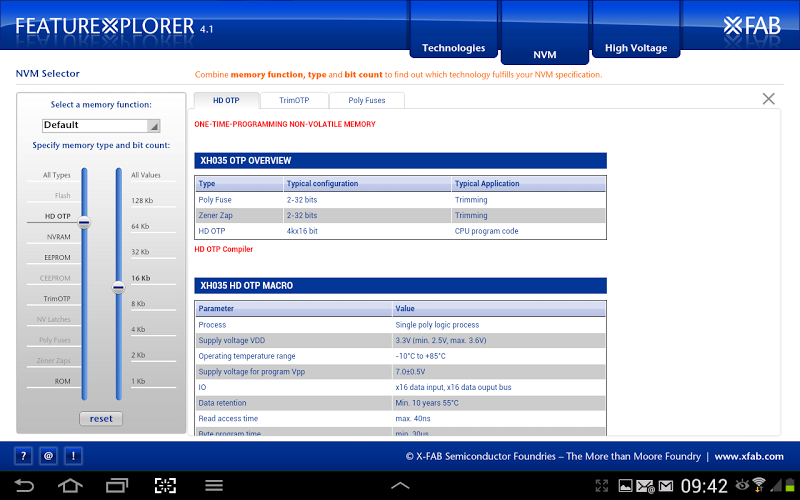800x500 pixels.
Task: Click the 'CPU program code' cell
Action: tap(486, 231)
